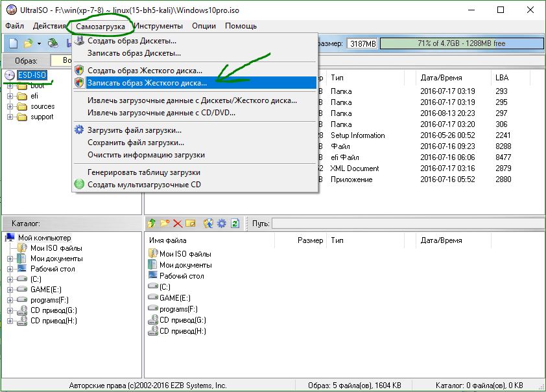Sort the lower list by the Размер column
Viewport: 546px width, 392px height.
300,240
